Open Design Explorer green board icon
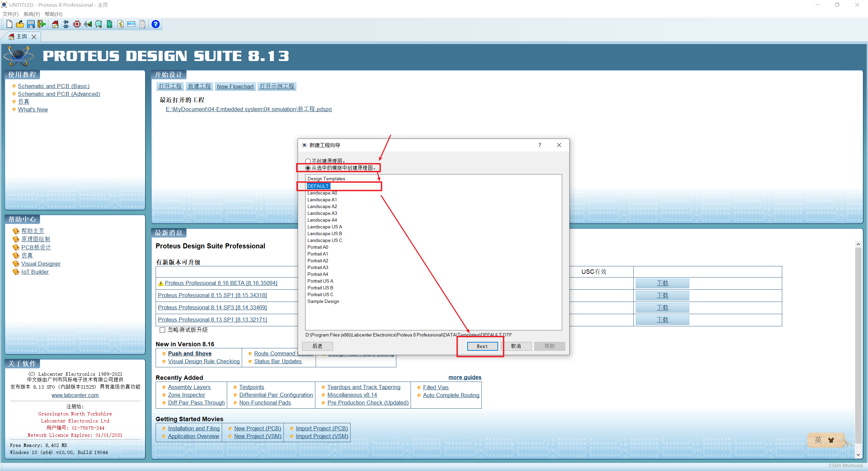The width and height of the screenshot is (868, 471). click(x=110, y=24)
